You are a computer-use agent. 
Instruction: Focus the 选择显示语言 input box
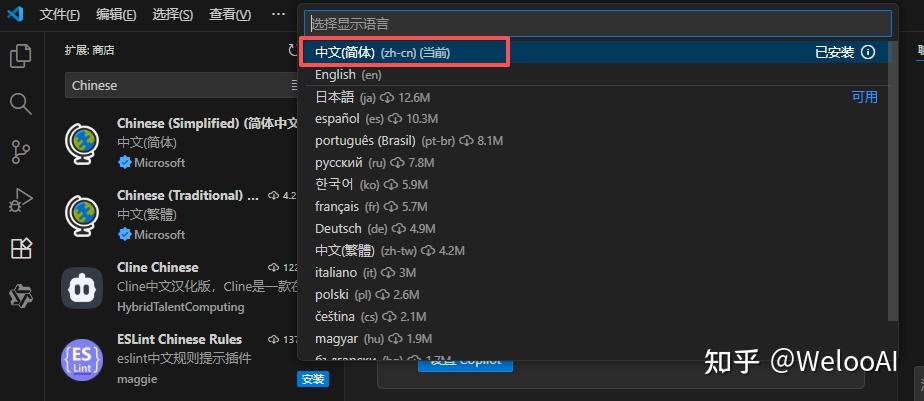(598, 24)
